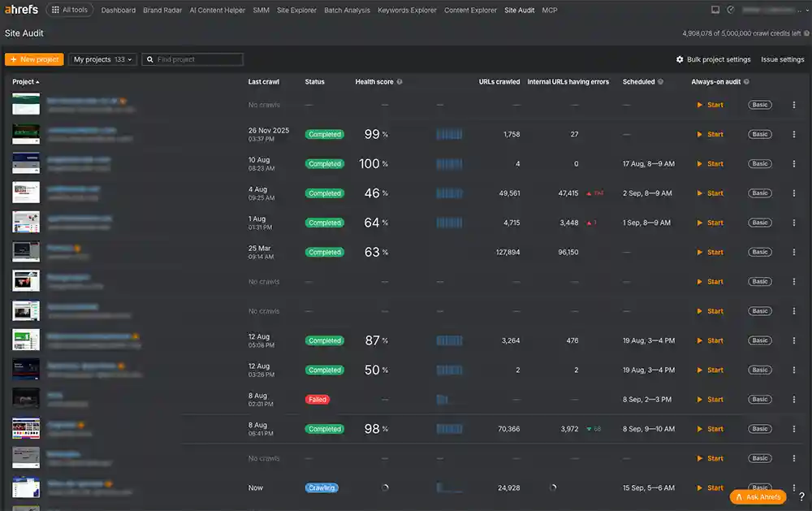Start audit for the Crawling project

point(710,488)
